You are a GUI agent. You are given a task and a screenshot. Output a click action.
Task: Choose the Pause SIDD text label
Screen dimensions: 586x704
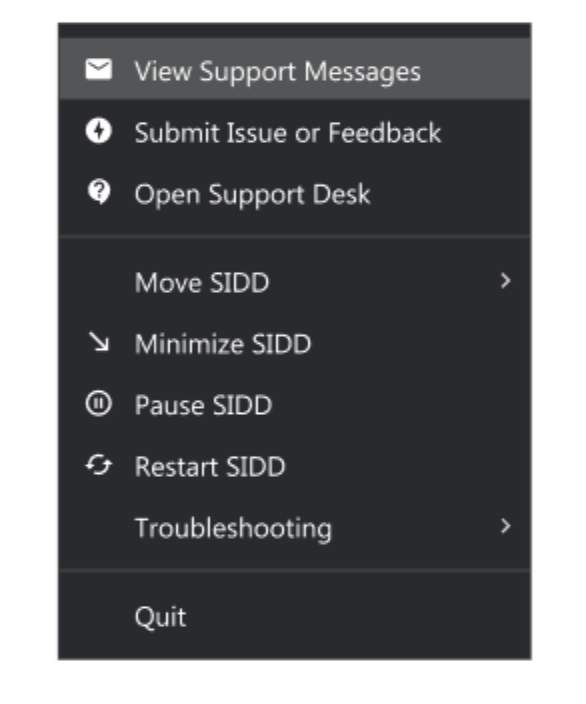tap(203, 405)
